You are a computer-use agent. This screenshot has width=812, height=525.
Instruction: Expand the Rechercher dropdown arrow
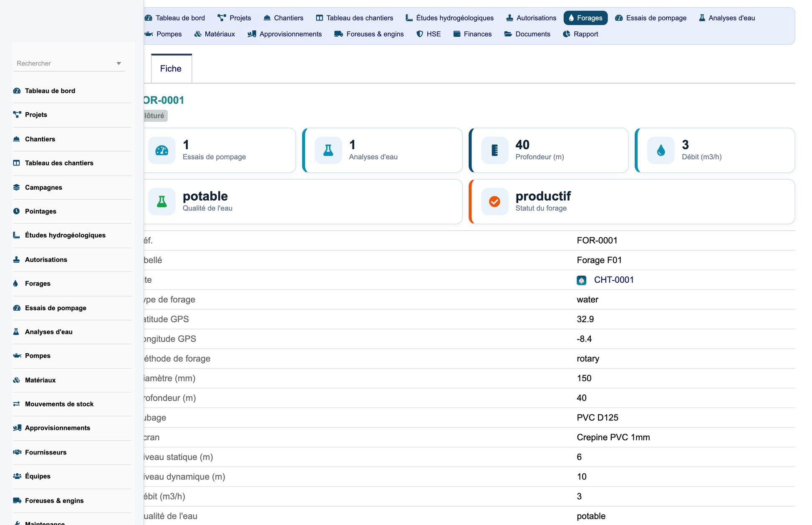(x=119, y=63)
